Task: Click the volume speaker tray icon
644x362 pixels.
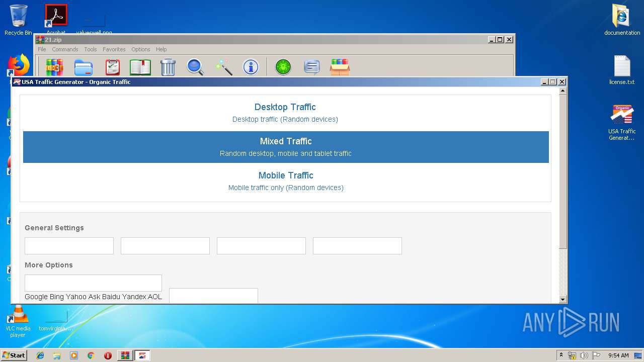Action: coord(584,355)
